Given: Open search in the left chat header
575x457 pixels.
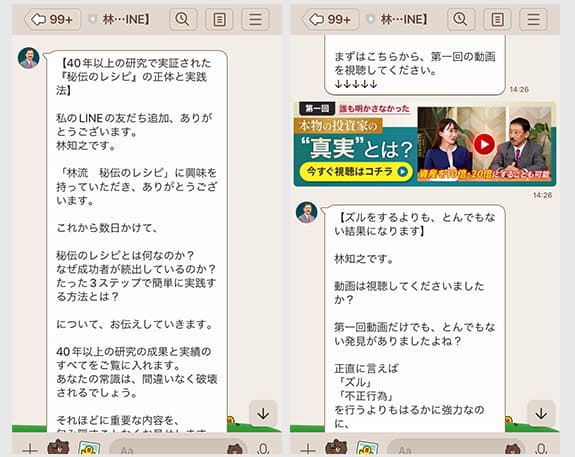Looking at the screenshot, I should (183, 19).
